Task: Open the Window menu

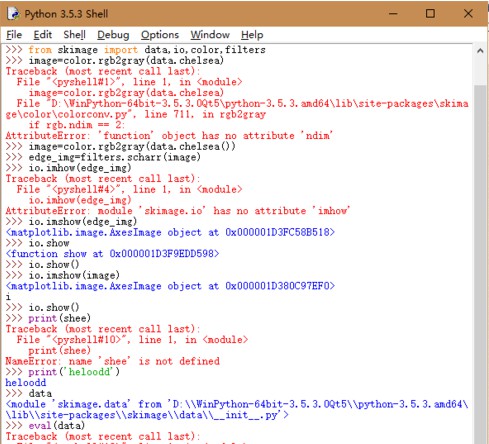Action: [x=210, y=35]
